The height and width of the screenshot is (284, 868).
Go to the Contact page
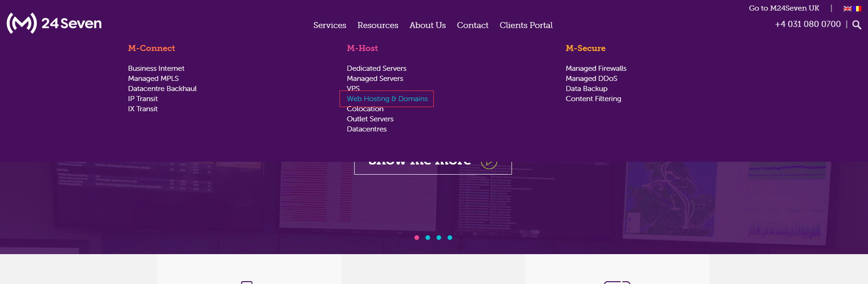tap(472, 25)
